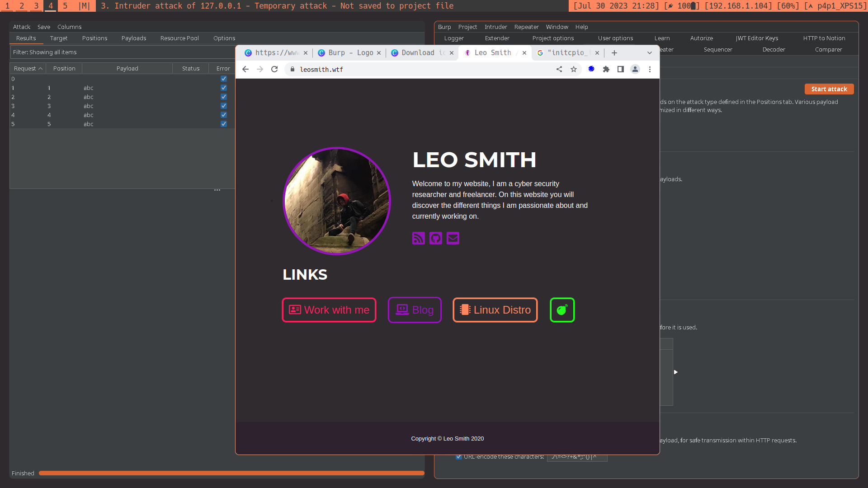
Task: Open the GitHub profile icon
Action: (435, 238)
